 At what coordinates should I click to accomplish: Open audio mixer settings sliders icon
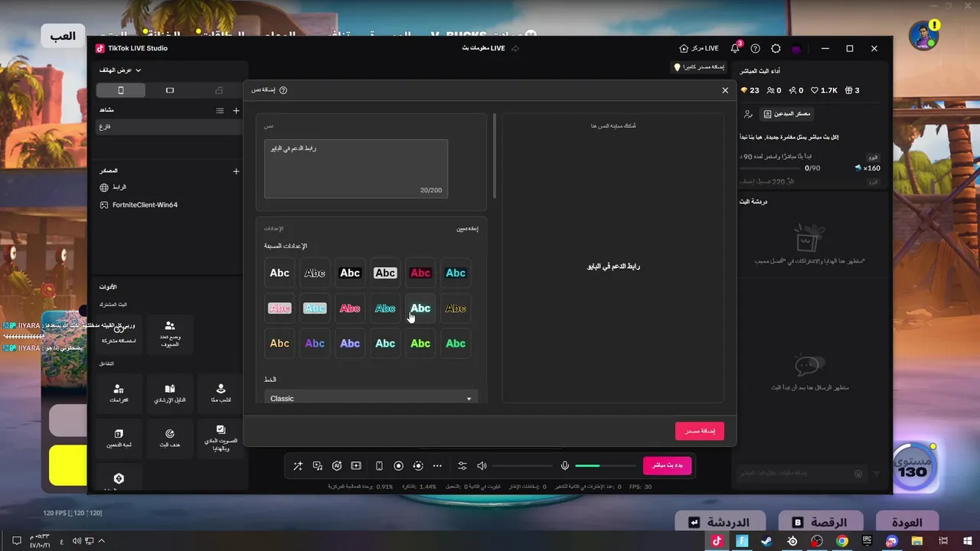[462, 465]
